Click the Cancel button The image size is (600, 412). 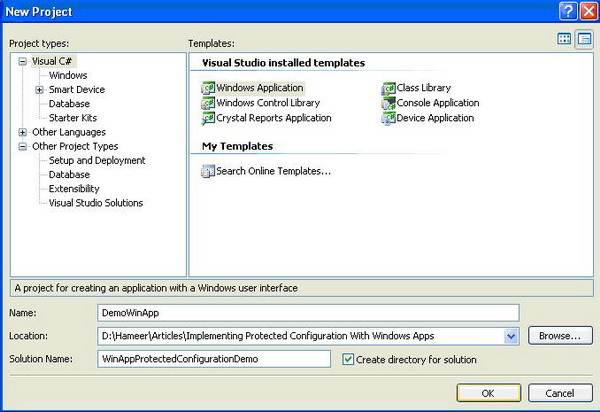coord(560,393)
